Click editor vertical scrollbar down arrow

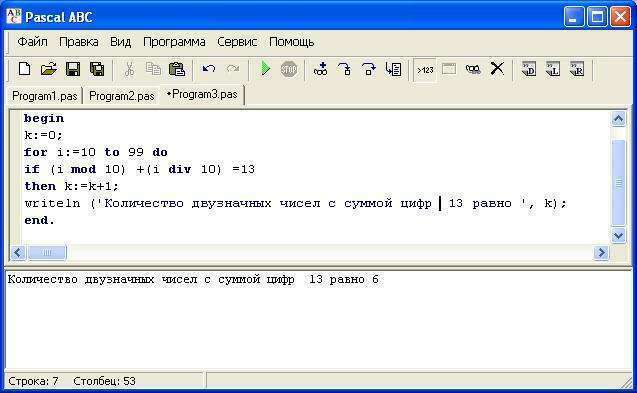click(x=618, y=235)
